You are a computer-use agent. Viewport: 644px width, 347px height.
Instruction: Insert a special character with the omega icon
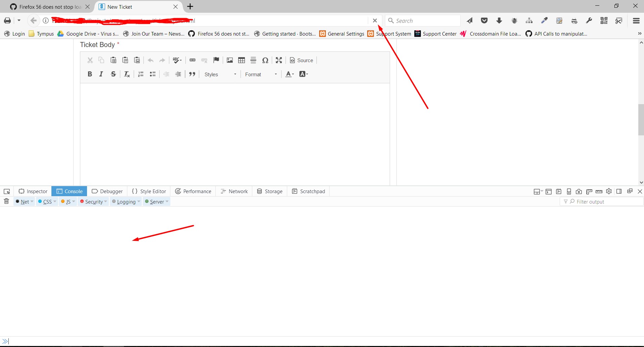(x=265, y=60)
